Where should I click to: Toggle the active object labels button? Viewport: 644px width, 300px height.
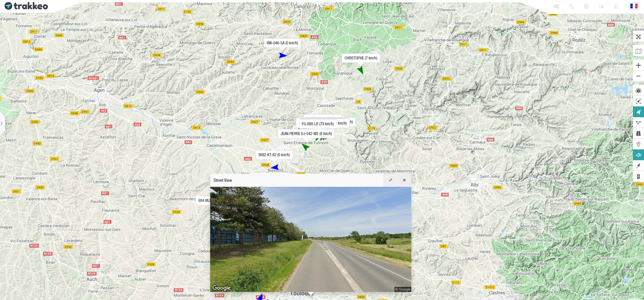point(638,155)
